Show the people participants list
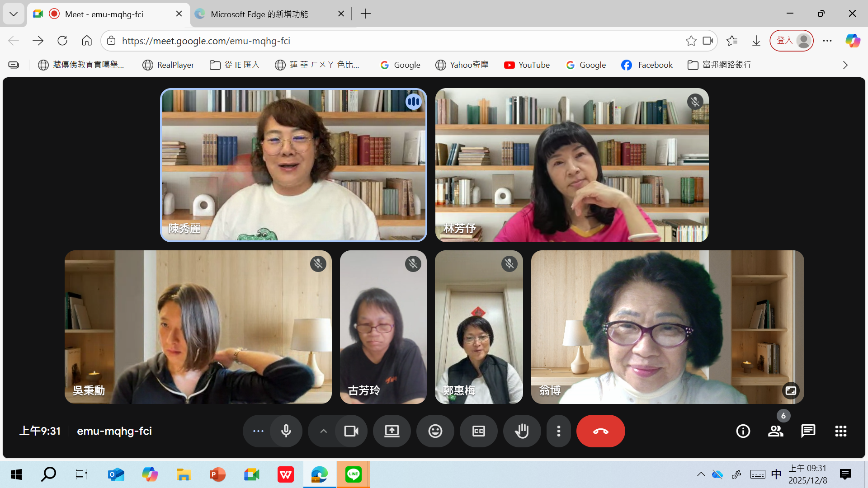This screenshot has height=488, width=868. pyautogui.click(x=775, y=431)
